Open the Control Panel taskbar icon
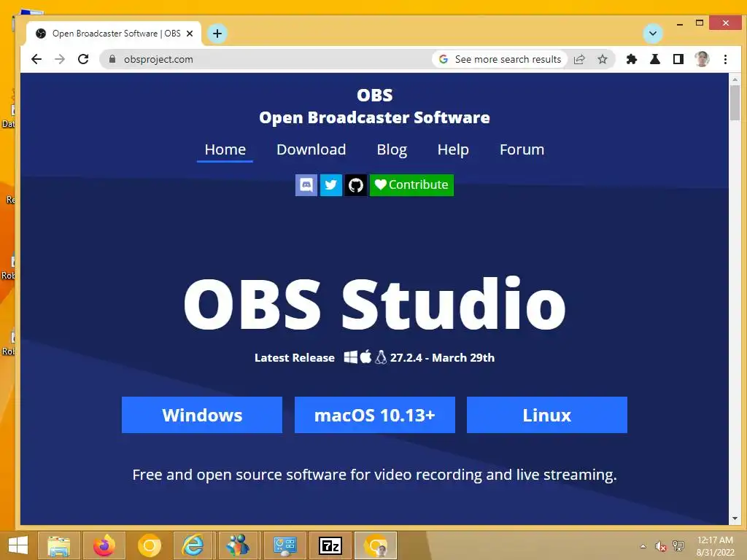The height and width of the screenshot is (560, 747). 285,545
